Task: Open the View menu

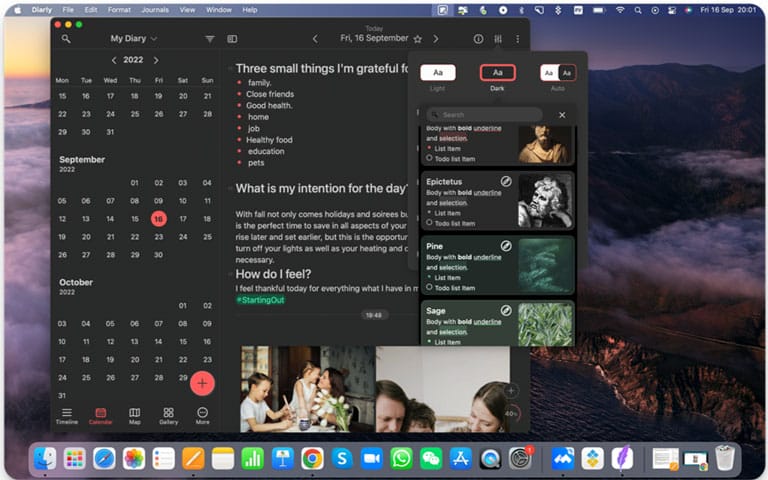Action: point(187,10)
